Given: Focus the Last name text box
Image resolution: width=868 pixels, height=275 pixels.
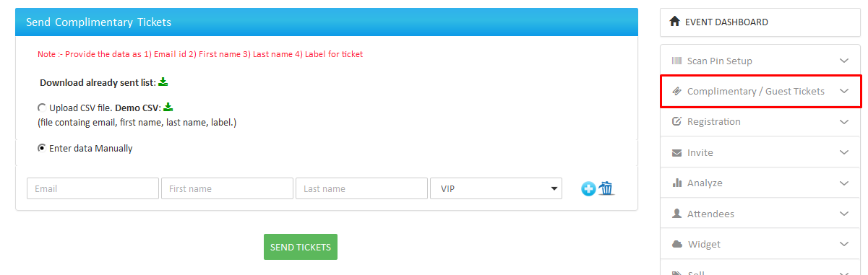Looking at the screenshot, I should tap(361, 188).
